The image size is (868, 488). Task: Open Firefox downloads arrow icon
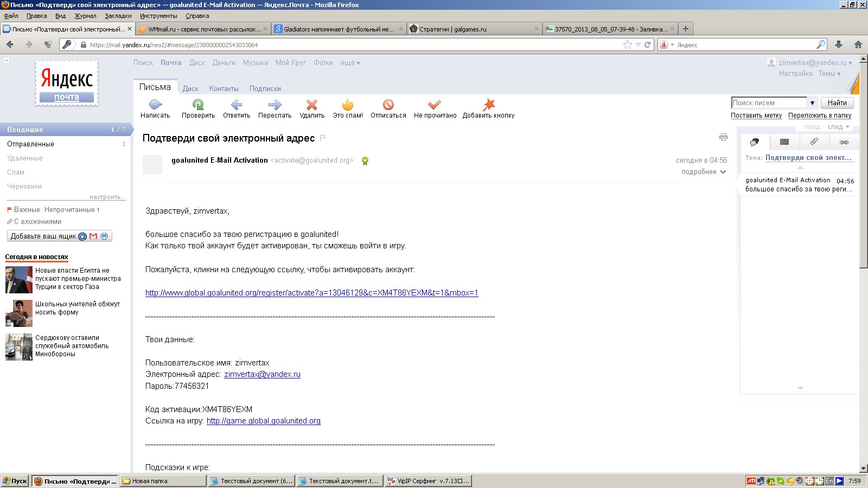(839, 44)
